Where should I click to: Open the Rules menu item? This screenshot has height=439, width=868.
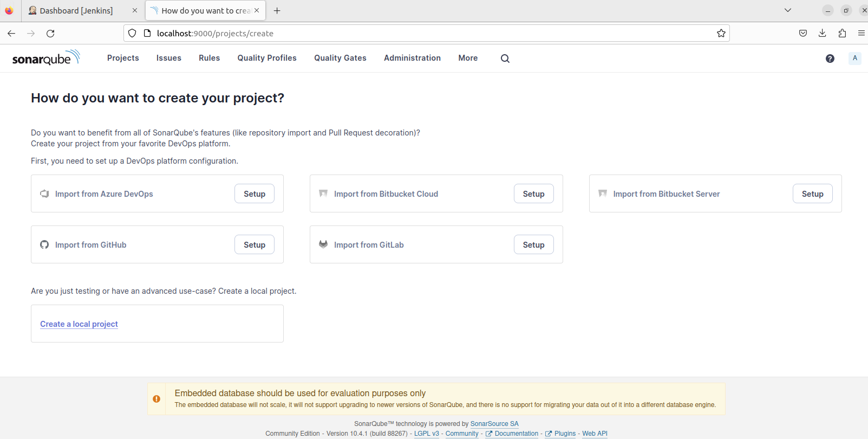209,58
